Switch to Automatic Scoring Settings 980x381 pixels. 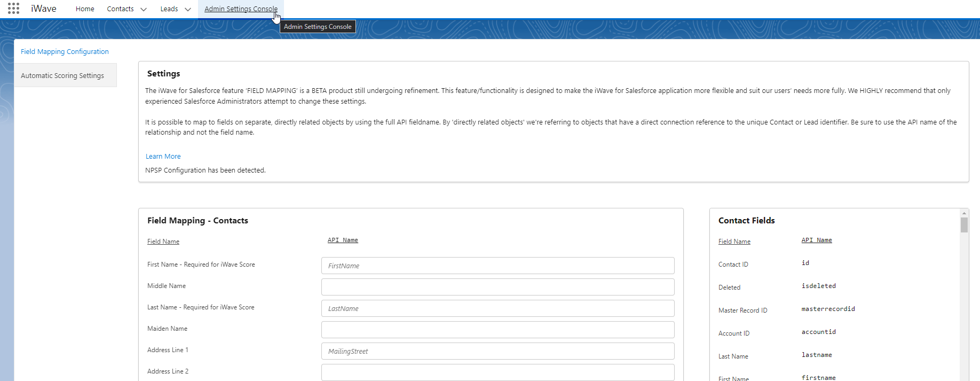point(62,76)
